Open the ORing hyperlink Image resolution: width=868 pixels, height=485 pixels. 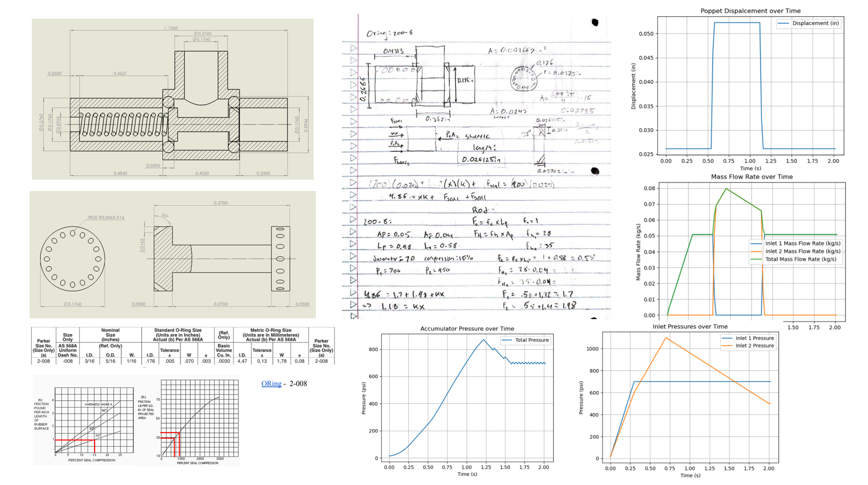(271, 384)
